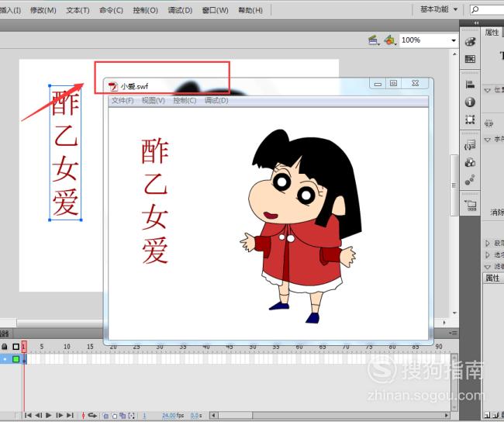
Task: Go to last frame in timeline
Action: coord(70,415)
